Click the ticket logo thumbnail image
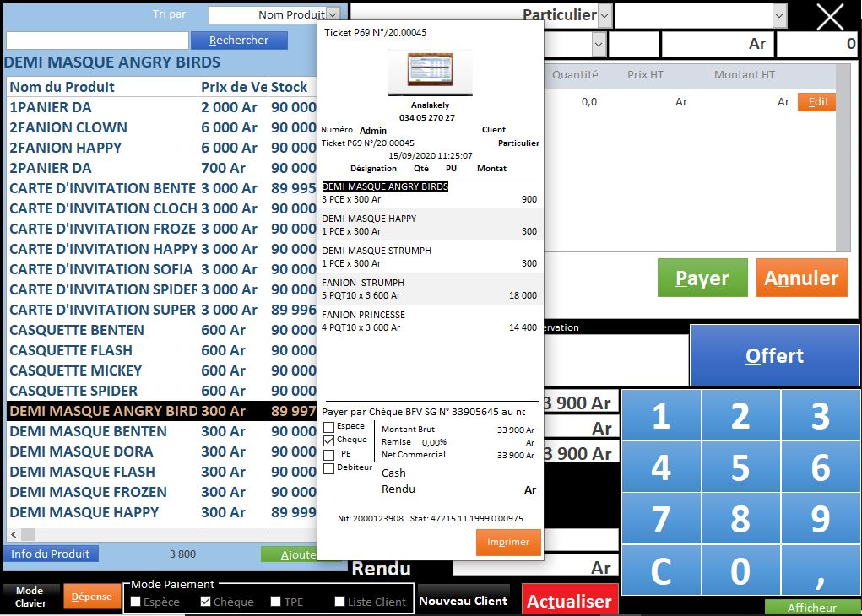Viewport: 862px width, 616px height. coord(430,72)
